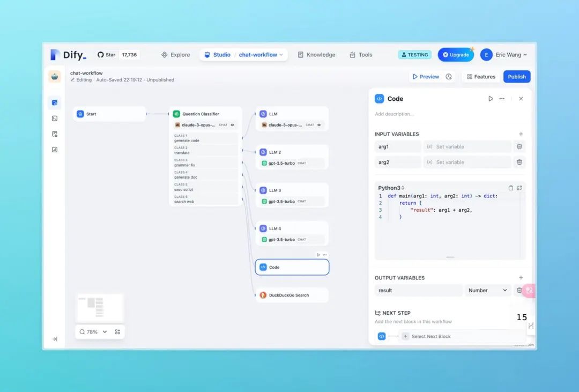Toggle the eye icon in LLM node model row
Image resolution: width=579 pixels, height=392 pixels.
point(319,125)
